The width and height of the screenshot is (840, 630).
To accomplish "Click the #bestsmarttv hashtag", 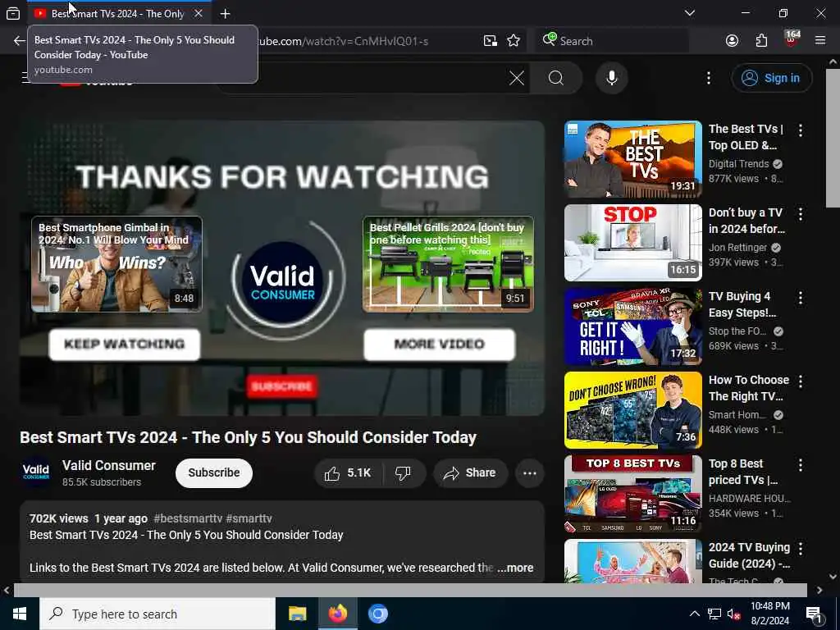I will [x=188, y=518].
